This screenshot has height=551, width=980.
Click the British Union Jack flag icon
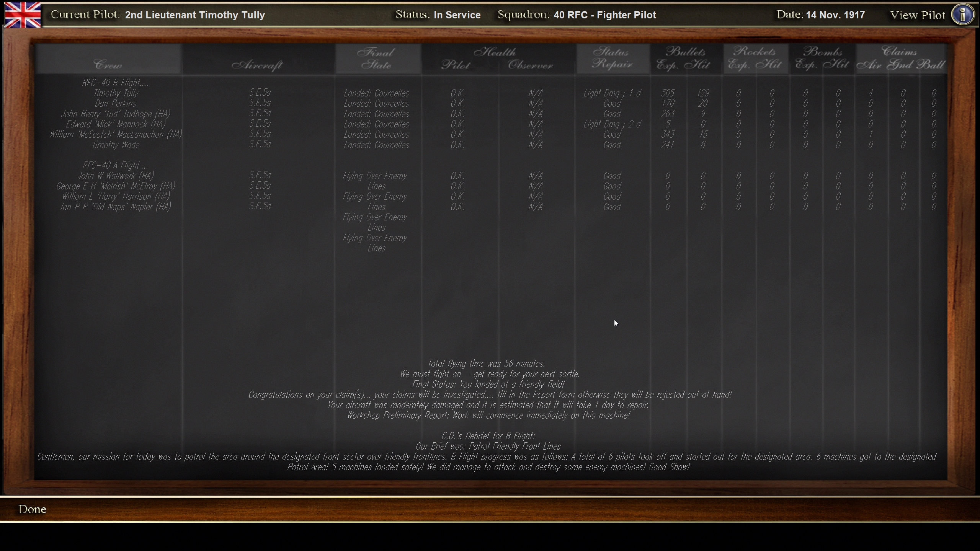[x=23, y=15]
